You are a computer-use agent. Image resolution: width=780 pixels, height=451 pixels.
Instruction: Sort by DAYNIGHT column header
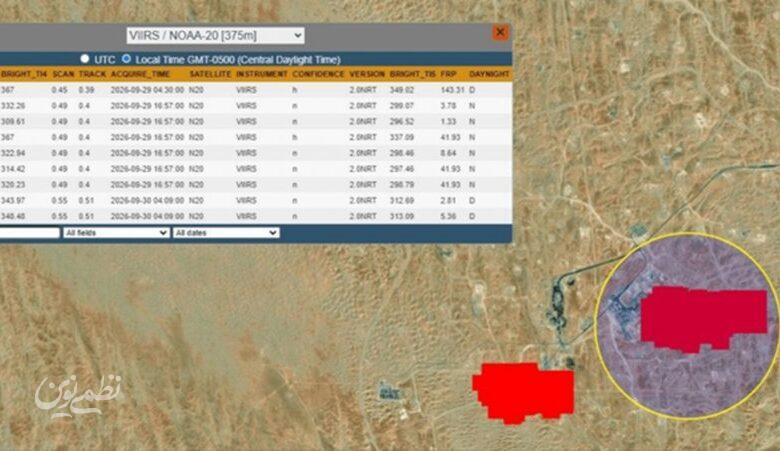coord(489,74)
